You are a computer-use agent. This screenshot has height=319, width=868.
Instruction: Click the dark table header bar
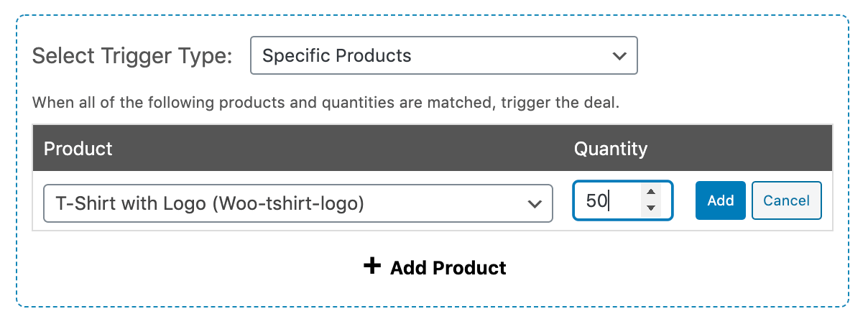(x=433, y=148)
